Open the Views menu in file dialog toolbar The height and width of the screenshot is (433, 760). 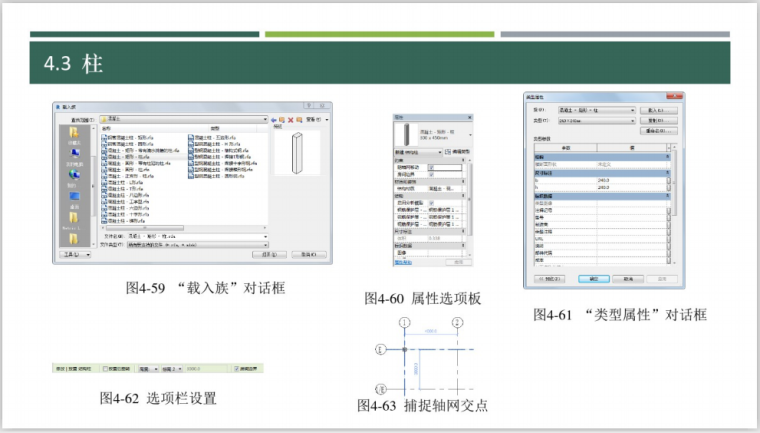(310, 118)
